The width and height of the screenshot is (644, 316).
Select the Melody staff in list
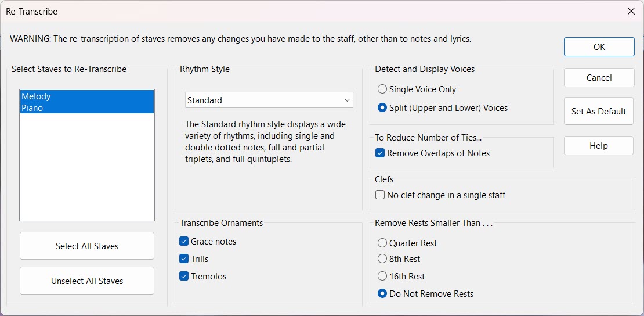click(37, 96)
